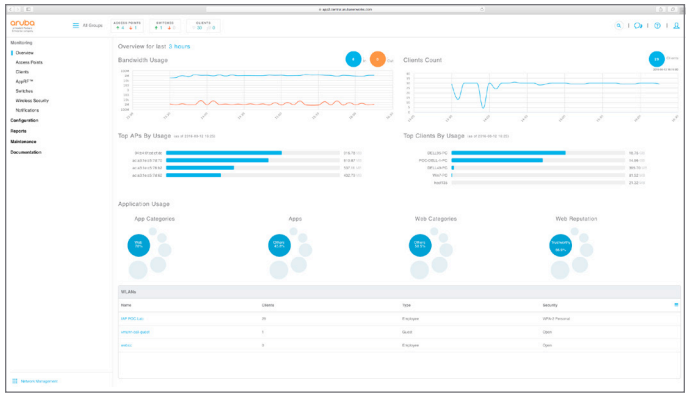Toggle the orange Out bandwidth circle

pos(377,59)
